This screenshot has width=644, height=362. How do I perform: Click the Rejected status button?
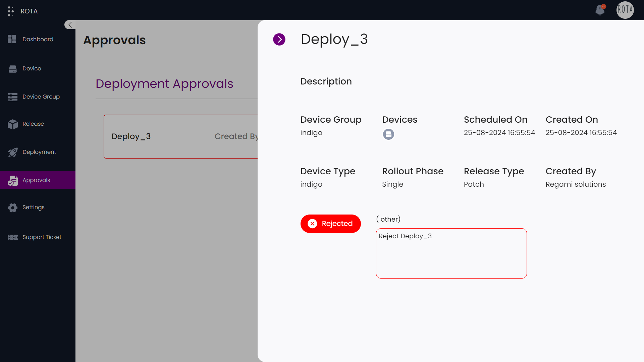330,224
